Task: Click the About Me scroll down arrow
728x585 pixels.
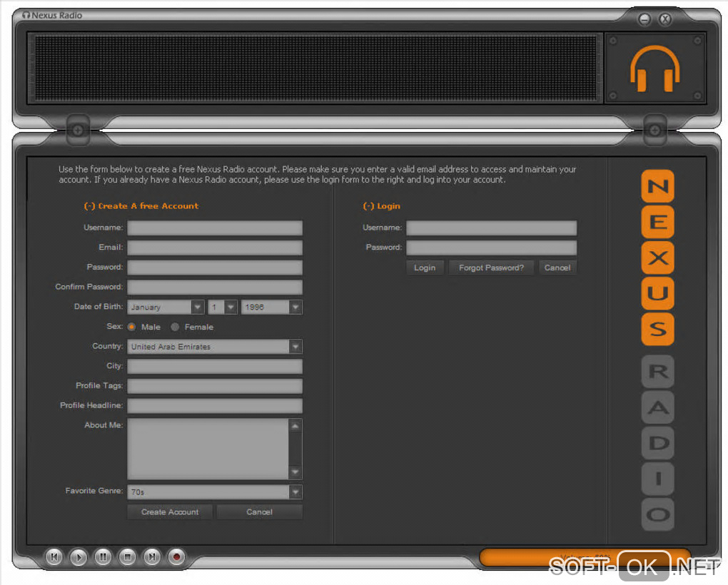Action: (295, 472)
